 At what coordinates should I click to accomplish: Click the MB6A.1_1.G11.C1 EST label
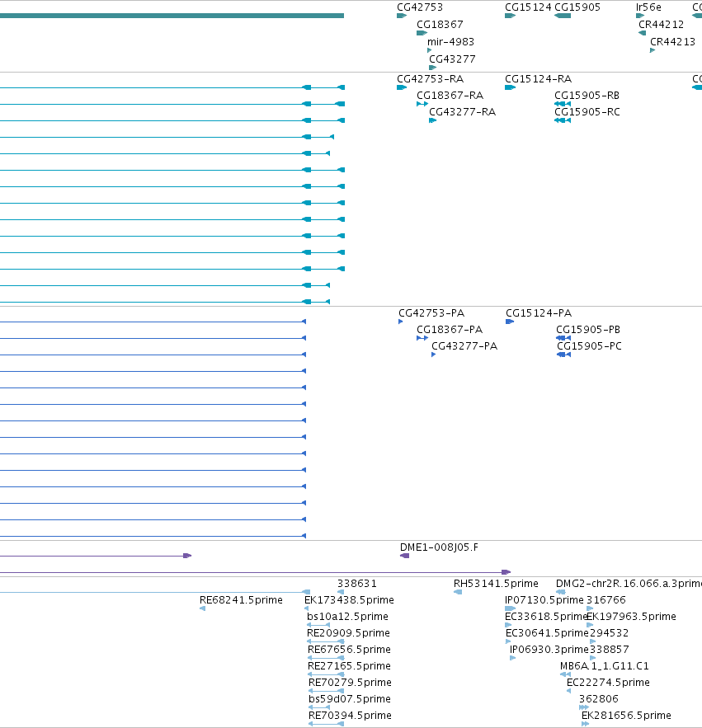point(605,666)
